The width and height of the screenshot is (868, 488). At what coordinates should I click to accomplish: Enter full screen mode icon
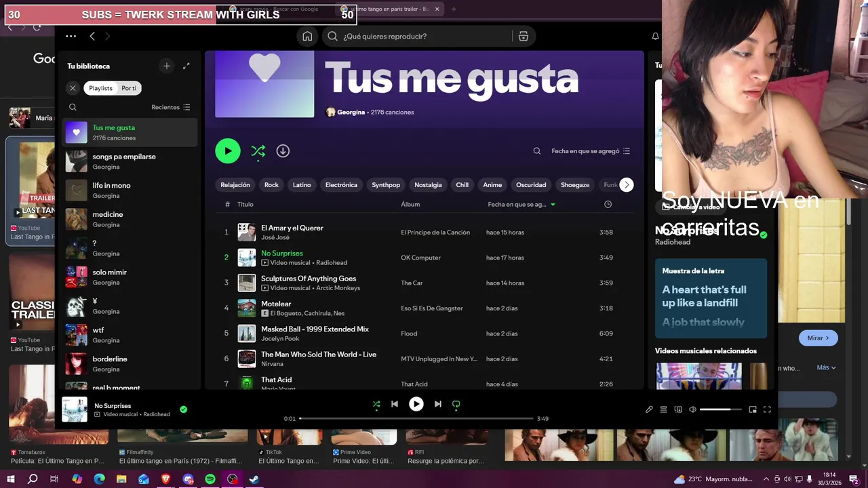[768, 409]
